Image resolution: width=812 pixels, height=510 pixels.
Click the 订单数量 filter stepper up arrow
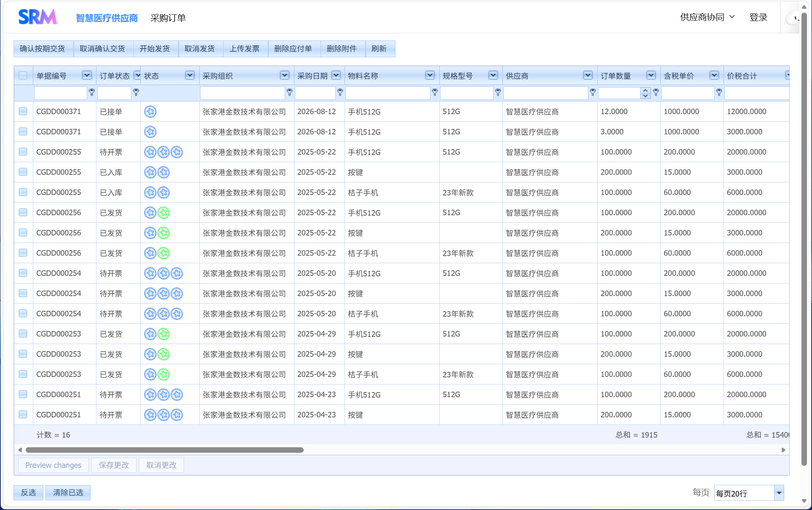click(645, 91)
